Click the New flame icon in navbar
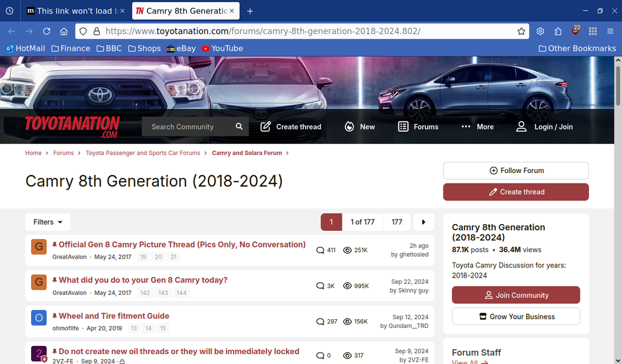Image resolution: width=622 pixels, height=364 pixels. click(x=349, y=126)
